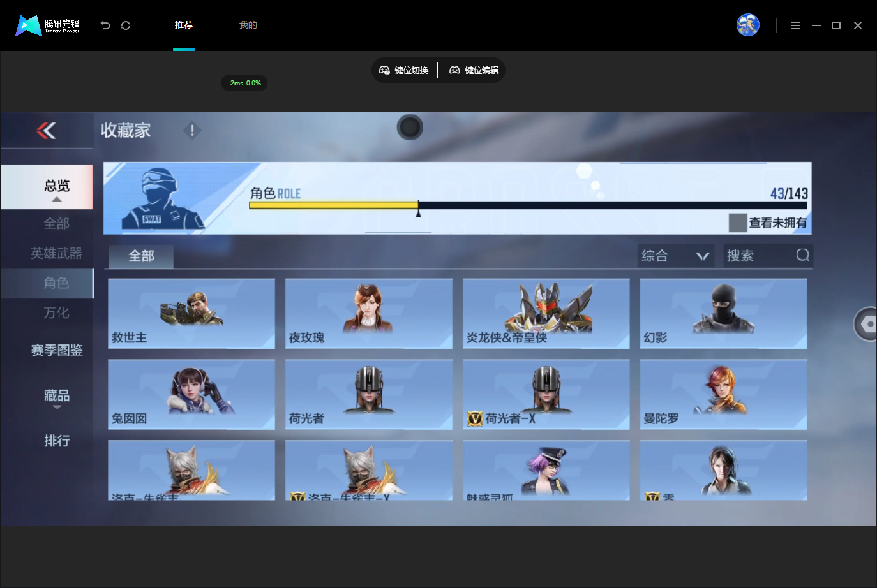Image resolution: width=877 pixels, height=588 pixels.
Task: Click the role collection progress bar
Action: coord(528,205)
